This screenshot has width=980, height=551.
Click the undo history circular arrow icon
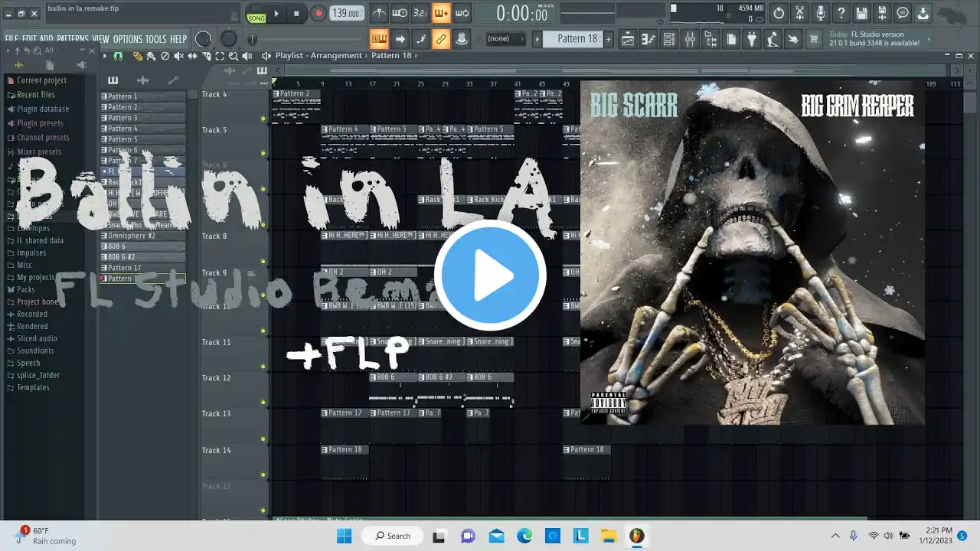(x=779, y=13)
